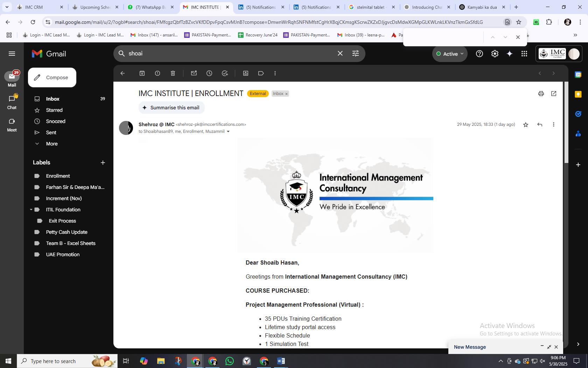
Task: Open Word from the taskbar
Action: tap(281, 361)
